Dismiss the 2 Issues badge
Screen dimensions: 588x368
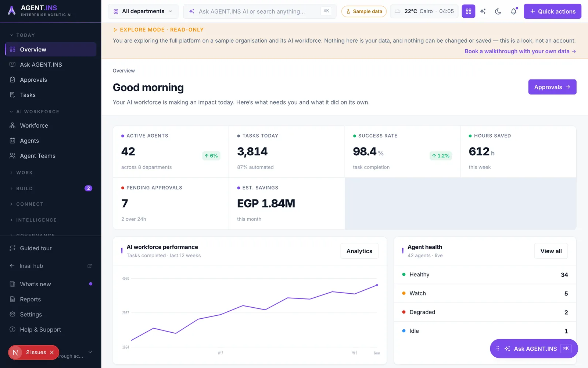[x=52, y=353]
